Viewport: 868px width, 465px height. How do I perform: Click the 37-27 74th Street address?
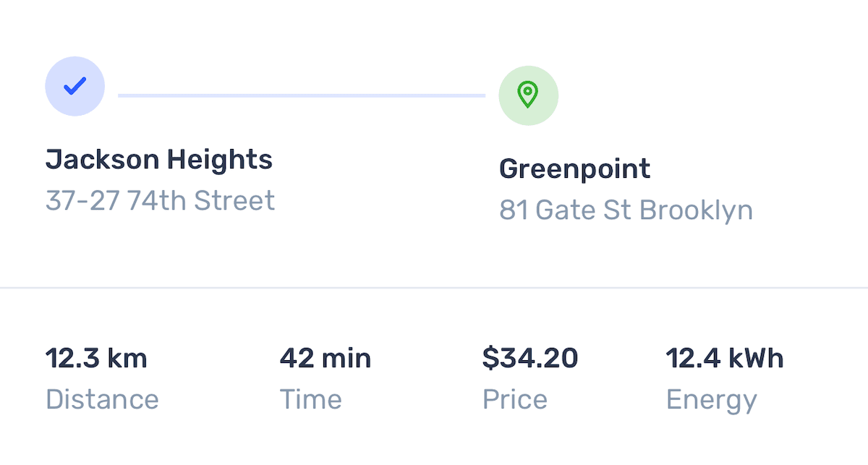[x=160, y=200]
